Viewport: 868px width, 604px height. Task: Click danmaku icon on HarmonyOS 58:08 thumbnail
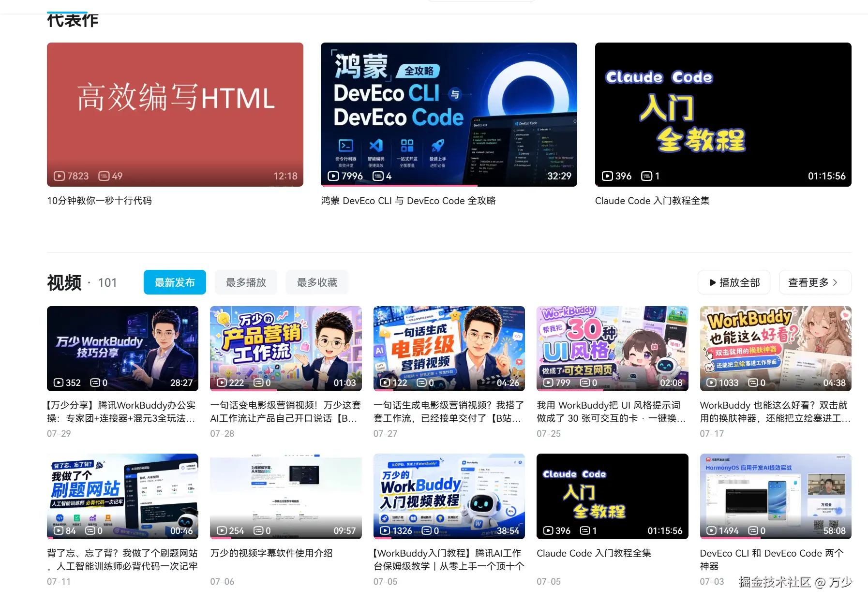[753, 530]
